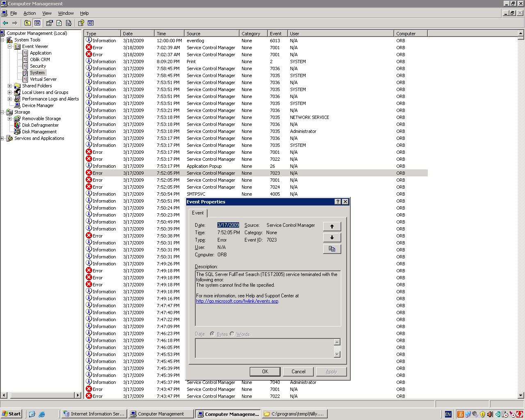525x420 pixels.
Task: Expand Performance Logs and Alerts node
Action: (10, 99)
